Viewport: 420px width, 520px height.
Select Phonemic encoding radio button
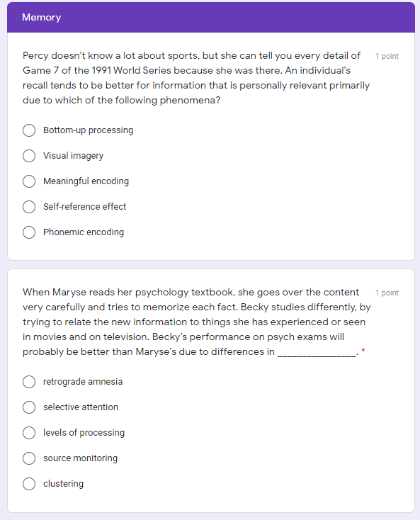click(x=29, y=232)
